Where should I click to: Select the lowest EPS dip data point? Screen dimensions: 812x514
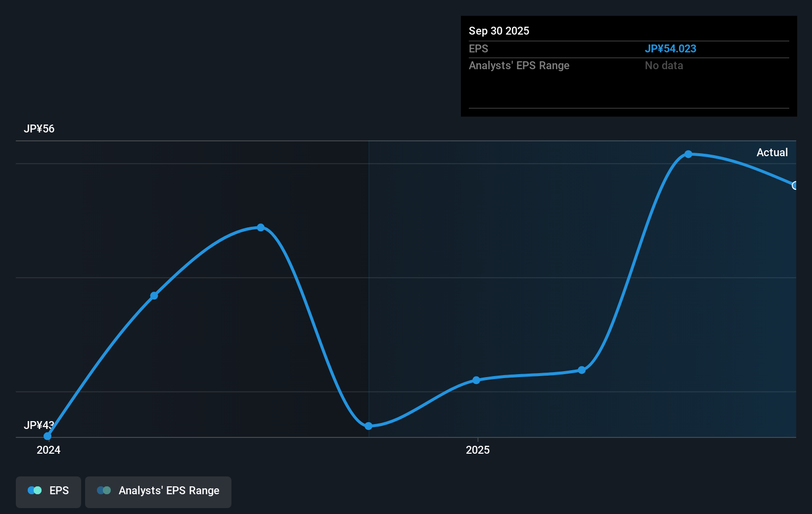coord(368,426)
